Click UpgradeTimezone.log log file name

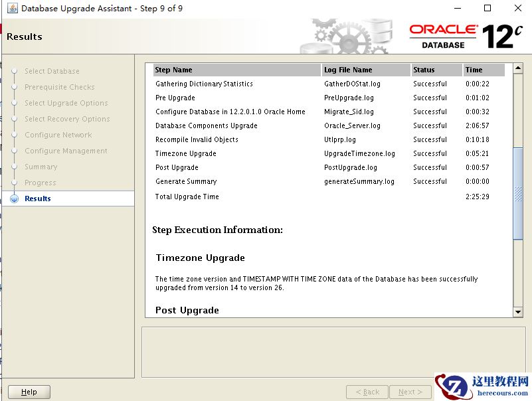coord(359,153)
